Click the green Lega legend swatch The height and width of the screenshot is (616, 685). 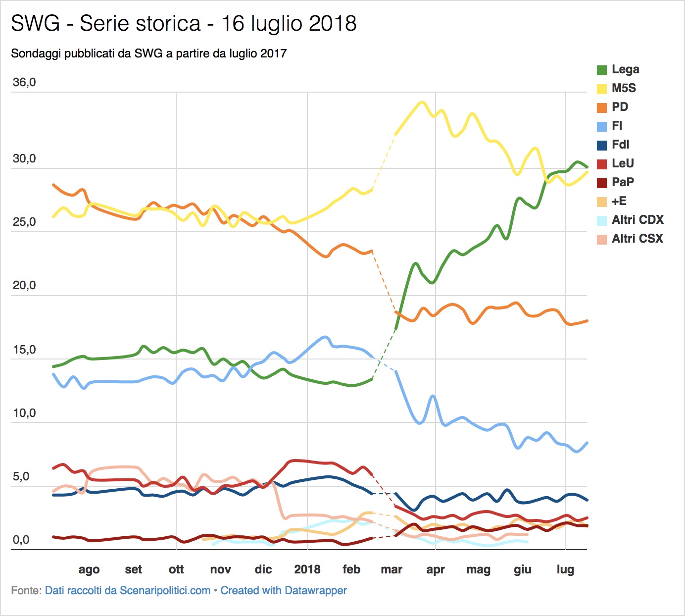click(x=602, y=70)
